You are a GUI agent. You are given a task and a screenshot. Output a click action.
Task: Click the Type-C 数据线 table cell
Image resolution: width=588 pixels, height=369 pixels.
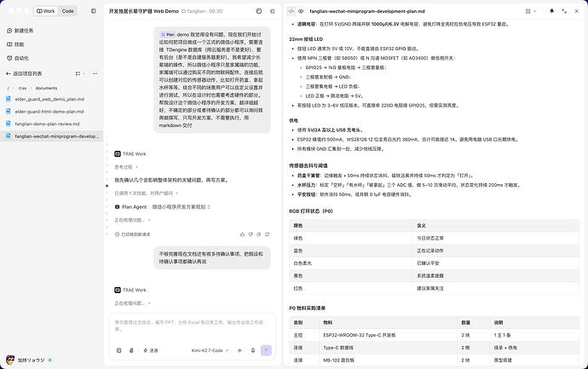pos(338,348)
